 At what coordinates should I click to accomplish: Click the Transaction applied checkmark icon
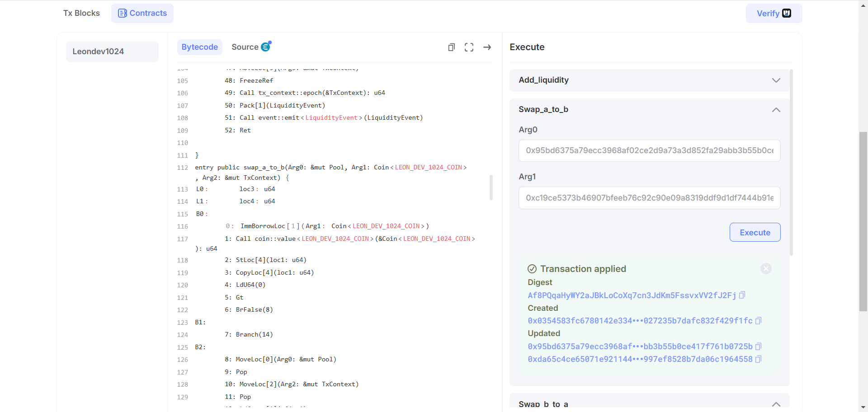coord(532,269)
